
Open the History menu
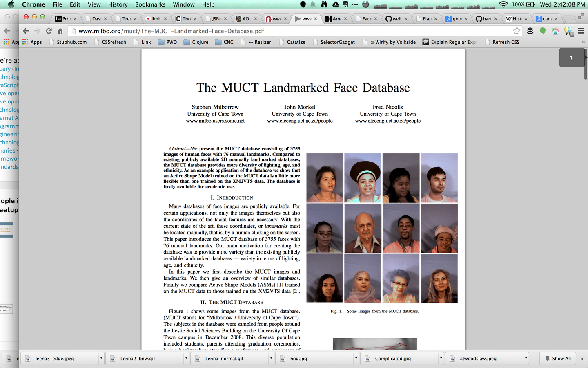coord(118,4)
